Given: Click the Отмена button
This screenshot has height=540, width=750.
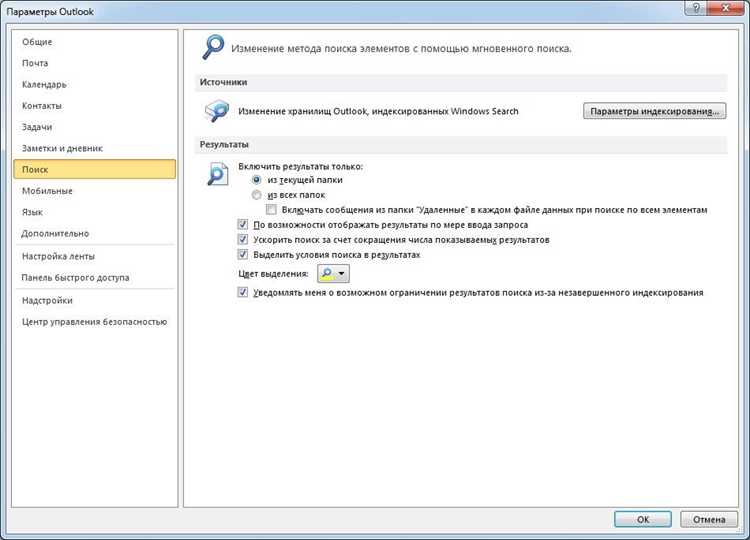Looking at the screenshot, I should tap(709, 519).
